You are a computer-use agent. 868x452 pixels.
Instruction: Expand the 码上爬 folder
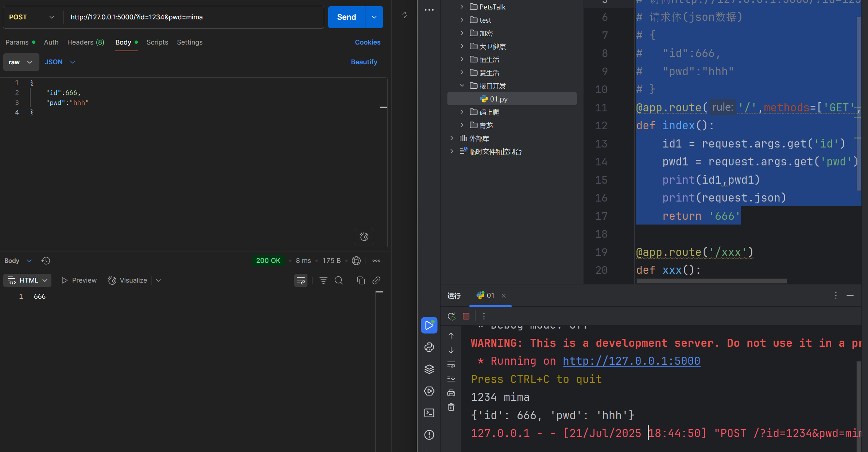(x=462, y=112)
